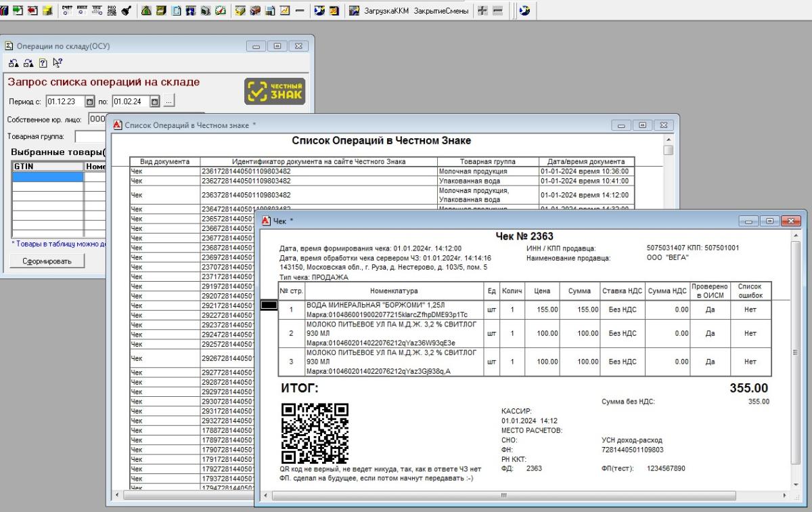
Task: Click the globe icon at toolbar end
Action: pyautogui.click(x=524, y=12)
